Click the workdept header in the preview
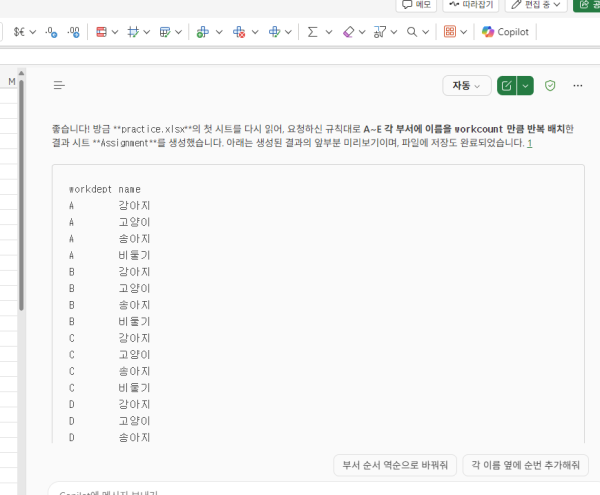 pyautogui.click(x=90, y=189)
